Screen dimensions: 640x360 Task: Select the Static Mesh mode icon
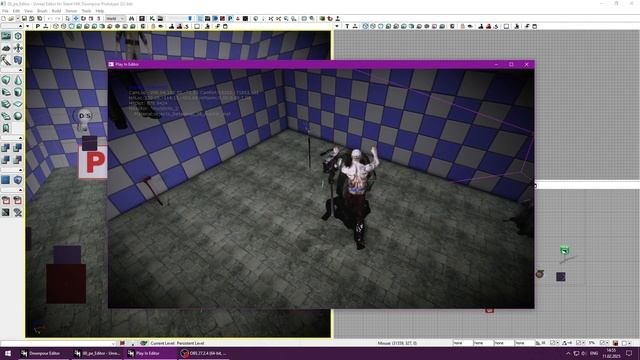pyautogui.click(x=18, y=60)
